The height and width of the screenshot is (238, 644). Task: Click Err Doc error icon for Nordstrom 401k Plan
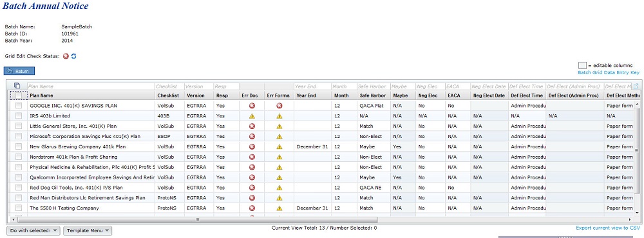tap(252, 157)
